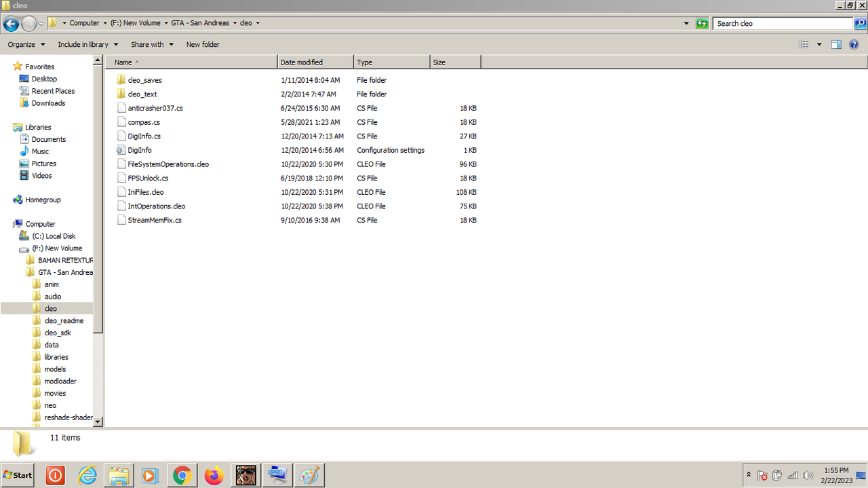Click the Forward navigation arrow

28,24
